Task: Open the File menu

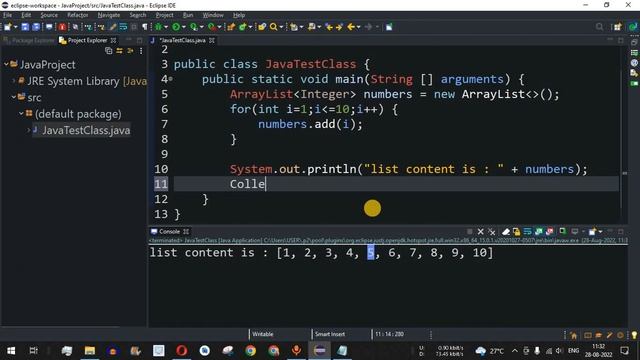Action: [x=8, y=15]
